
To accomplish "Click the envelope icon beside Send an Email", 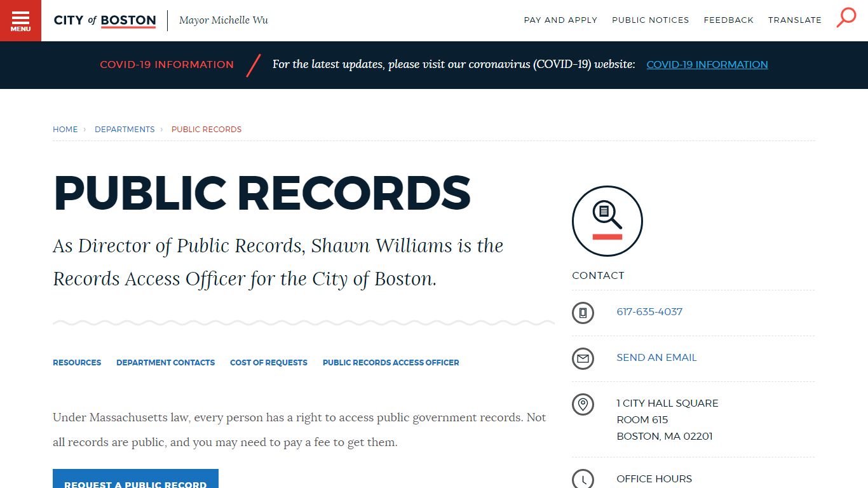I will pyautogui.click(x=583, y=358).
